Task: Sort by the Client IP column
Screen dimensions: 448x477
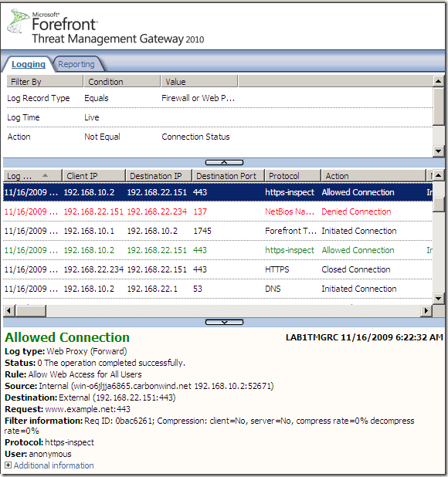Action: pos(94,175)
